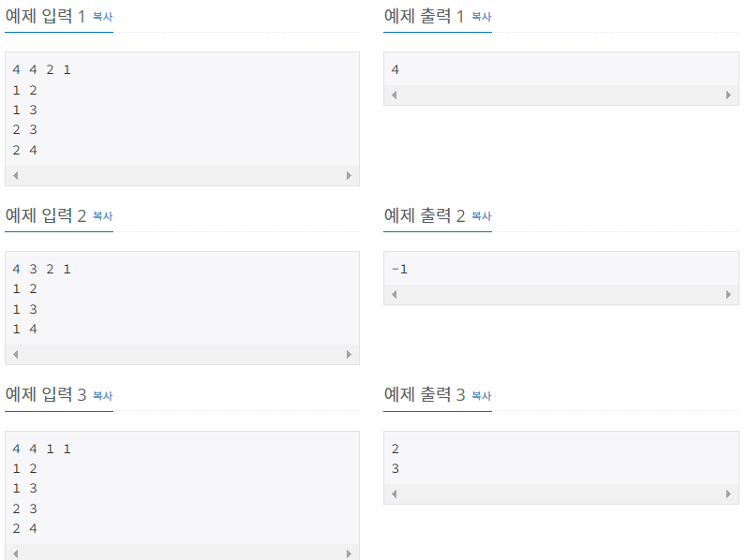Copy example output 3 via 복사 link
This screenshot has height=560, width=746.
(x=481, y=395)
